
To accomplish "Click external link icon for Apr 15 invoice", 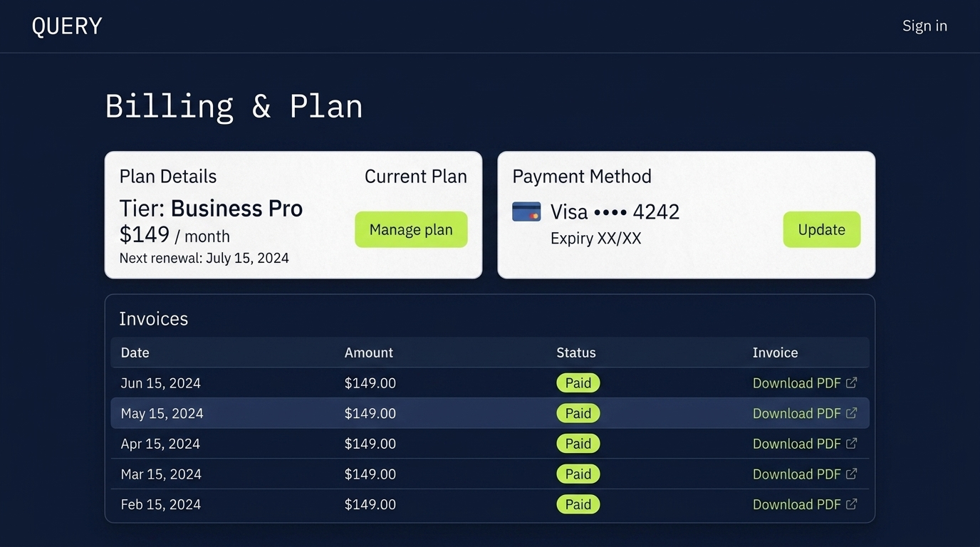I will (x=851, y=444).
